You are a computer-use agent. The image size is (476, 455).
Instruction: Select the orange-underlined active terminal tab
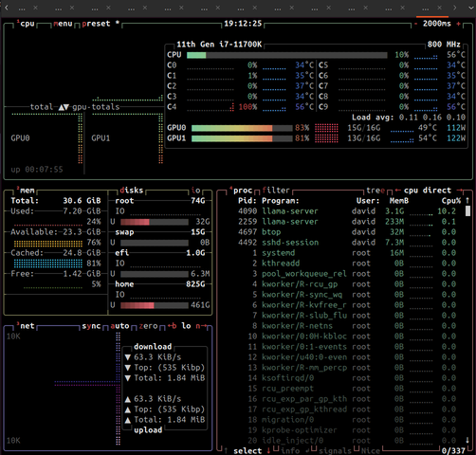point(432,9)
